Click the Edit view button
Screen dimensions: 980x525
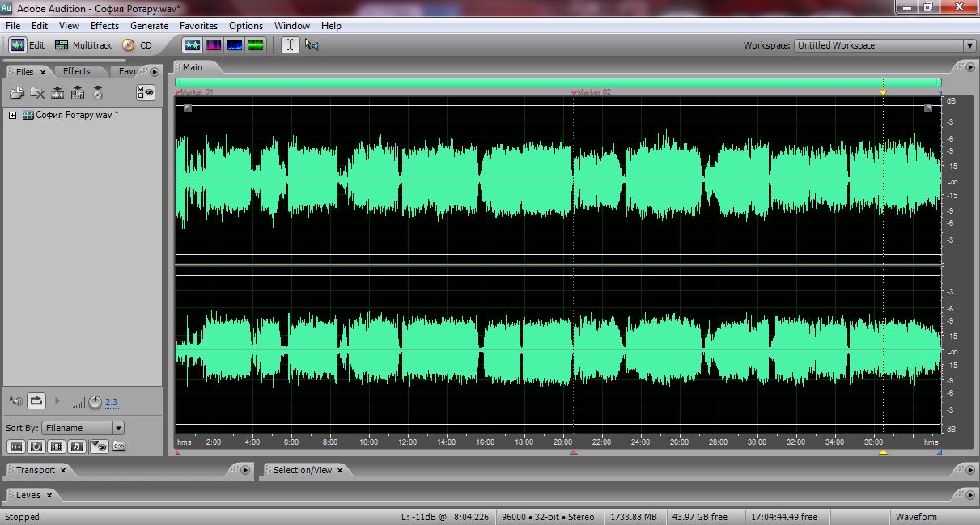click(x=28, y=45)
